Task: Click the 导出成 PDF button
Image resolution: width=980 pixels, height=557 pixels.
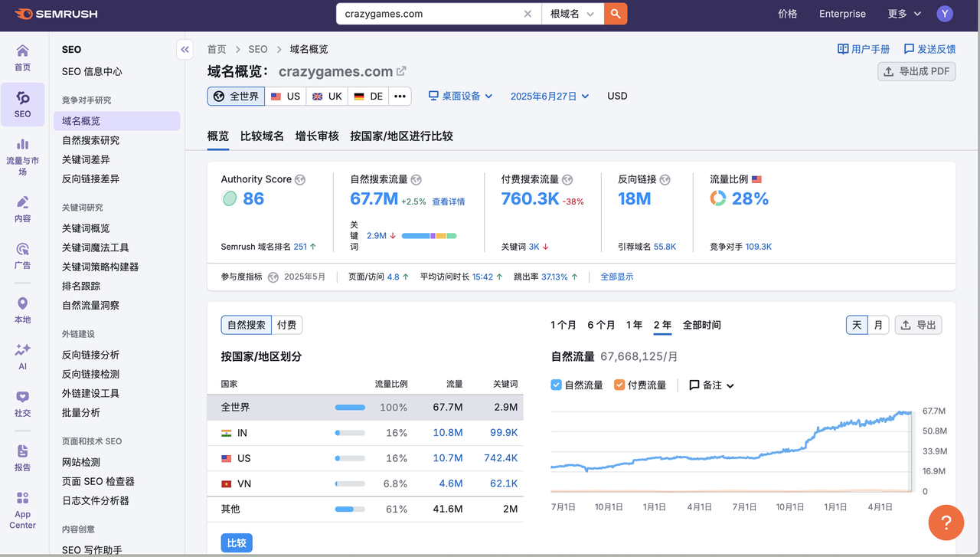Action: 916,71
